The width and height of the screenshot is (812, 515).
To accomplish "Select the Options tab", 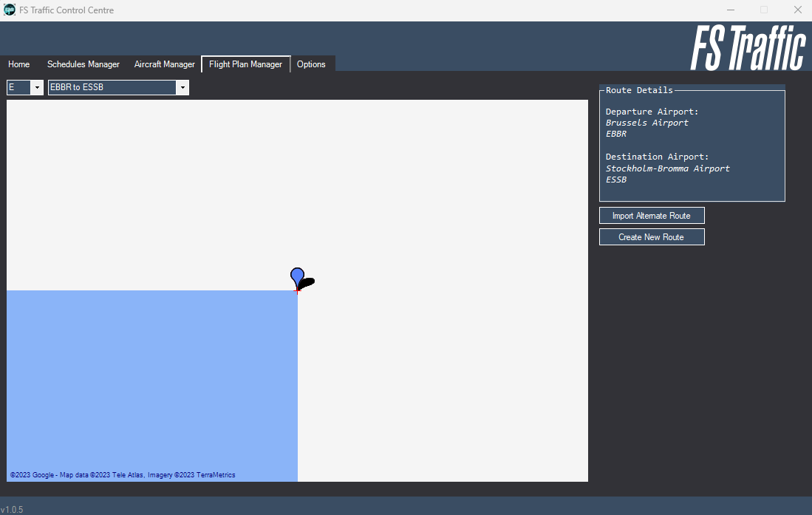I will 312,64.
